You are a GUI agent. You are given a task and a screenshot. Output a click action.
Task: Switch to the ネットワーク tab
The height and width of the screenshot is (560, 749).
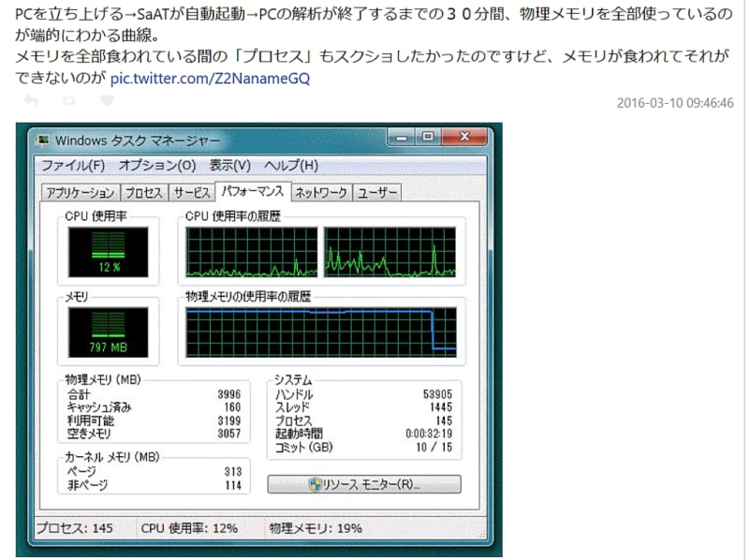321,193
